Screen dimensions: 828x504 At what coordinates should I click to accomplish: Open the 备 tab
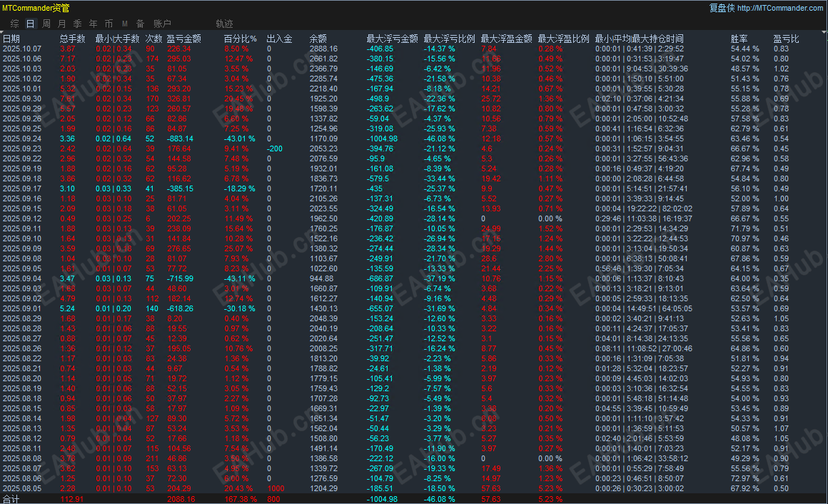[x=141, y=24]
